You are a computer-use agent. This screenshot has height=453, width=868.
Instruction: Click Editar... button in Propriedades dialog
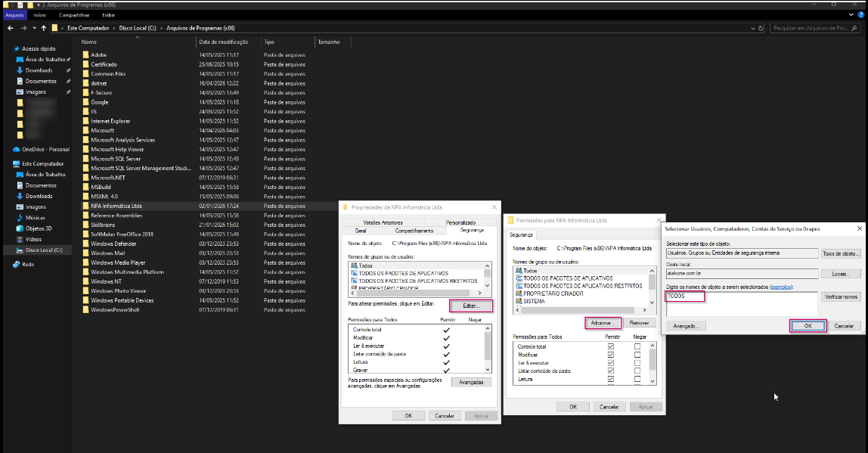(471, 306)
